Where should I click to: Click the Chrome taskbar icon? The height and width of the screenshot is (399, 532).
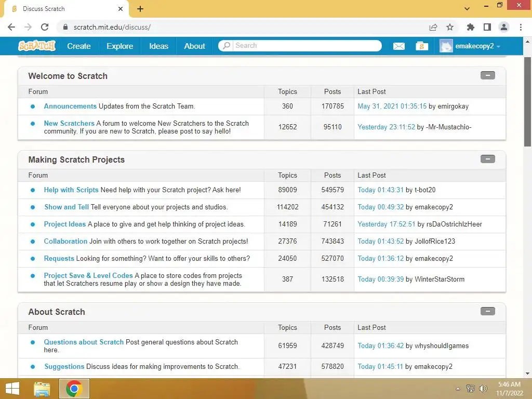(x=74, y=389)
